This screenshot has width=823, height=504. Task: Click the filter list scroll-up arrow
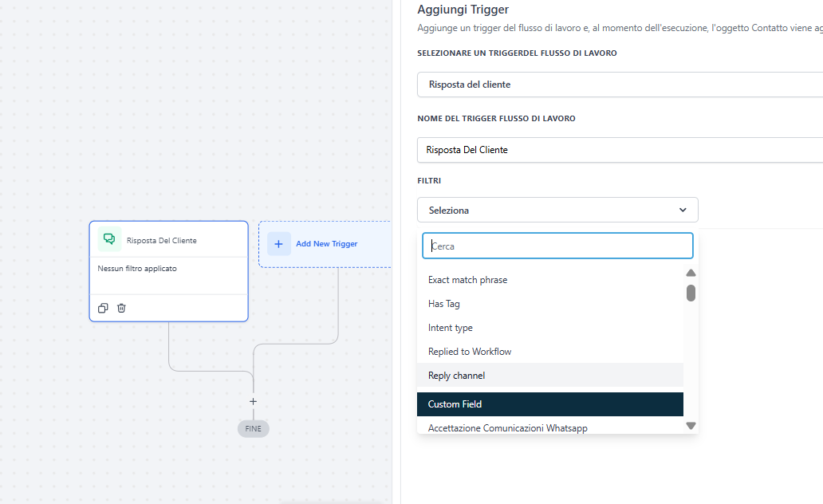691,273
